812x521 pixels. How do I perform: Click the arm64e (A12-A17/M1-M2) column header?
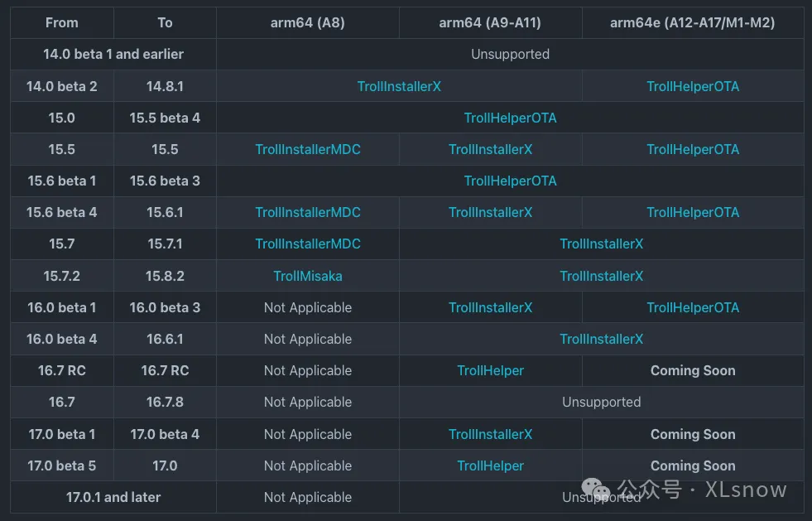click(x=693, y=22)
